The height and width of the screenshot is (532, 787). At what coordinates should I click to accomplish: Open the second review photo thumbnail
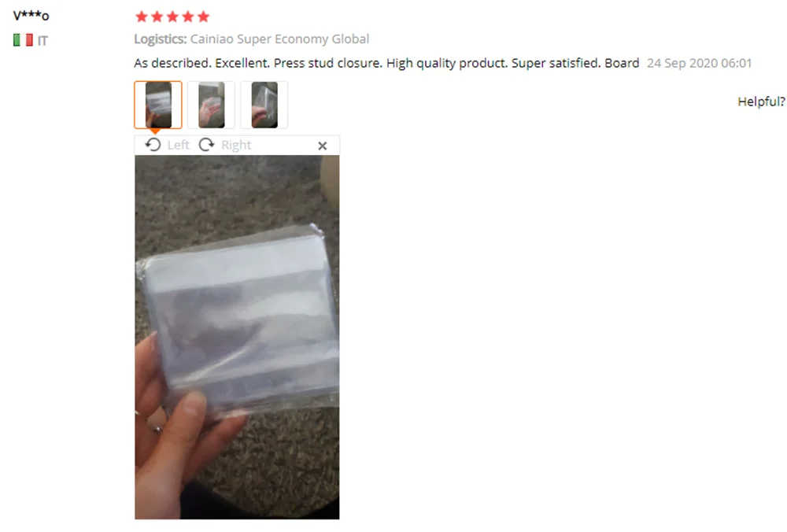tap(211, 105)
